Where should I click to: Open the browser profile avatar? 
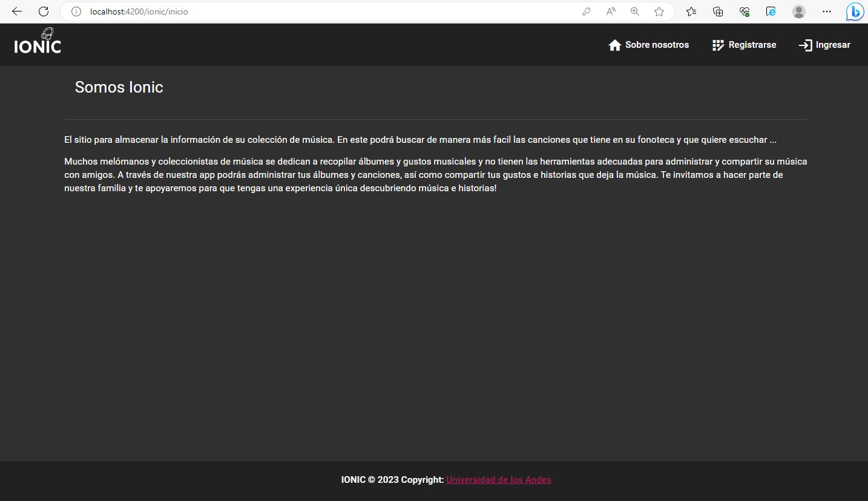[x=798, y=11]
